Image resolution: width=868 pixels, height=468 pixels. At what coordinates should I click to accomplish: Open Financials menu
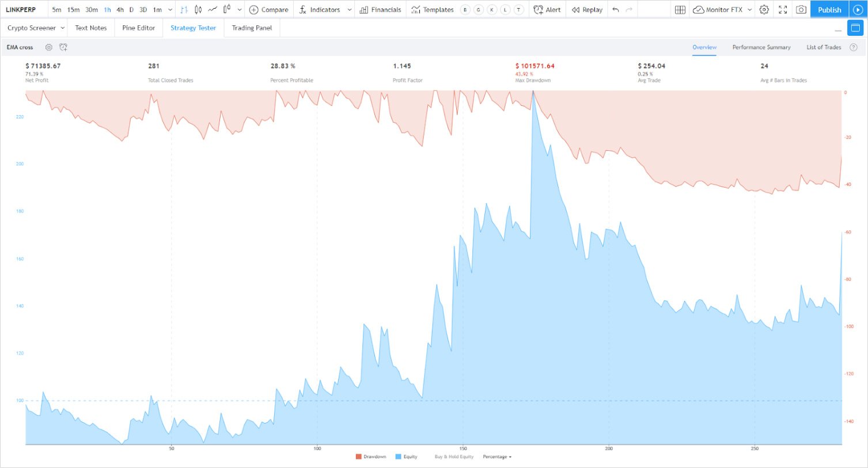point(380,10)
